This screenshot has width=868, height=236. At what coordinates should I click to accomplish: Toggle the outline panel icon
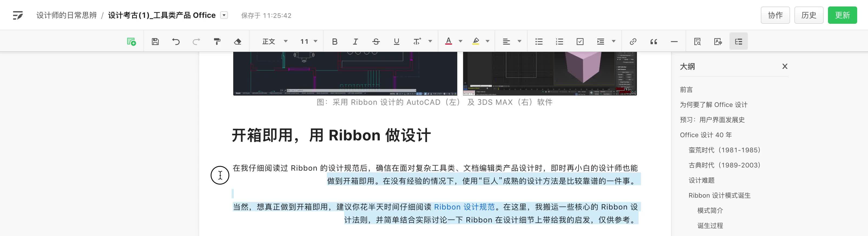(x=739, y=41)
